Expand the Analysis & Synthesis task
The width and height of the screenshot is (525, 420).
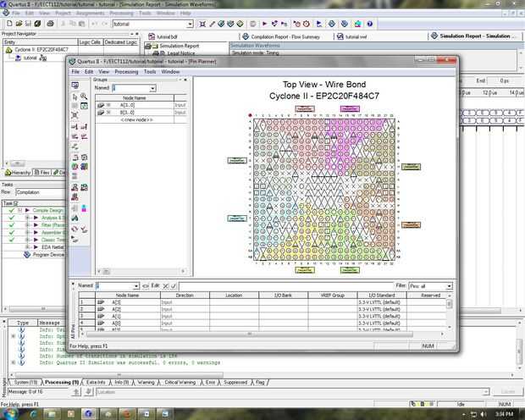click(28, 218)
